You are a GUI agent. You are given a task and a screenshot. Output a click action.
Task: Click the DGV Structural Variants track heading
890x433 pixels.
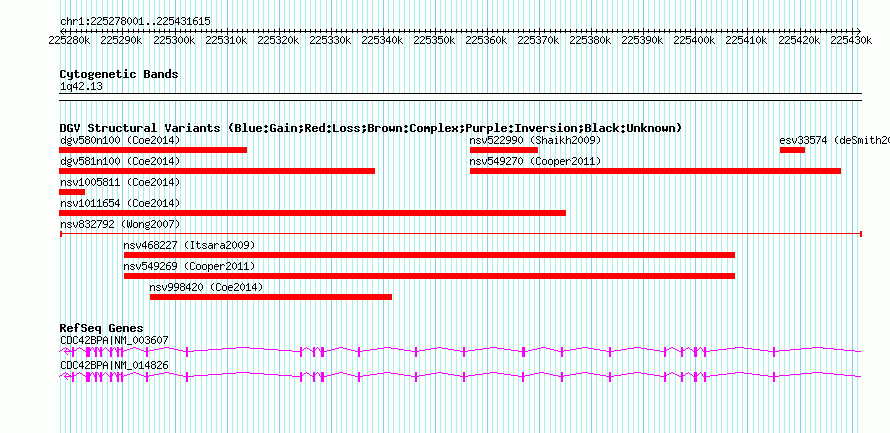[x=371, y=128]
